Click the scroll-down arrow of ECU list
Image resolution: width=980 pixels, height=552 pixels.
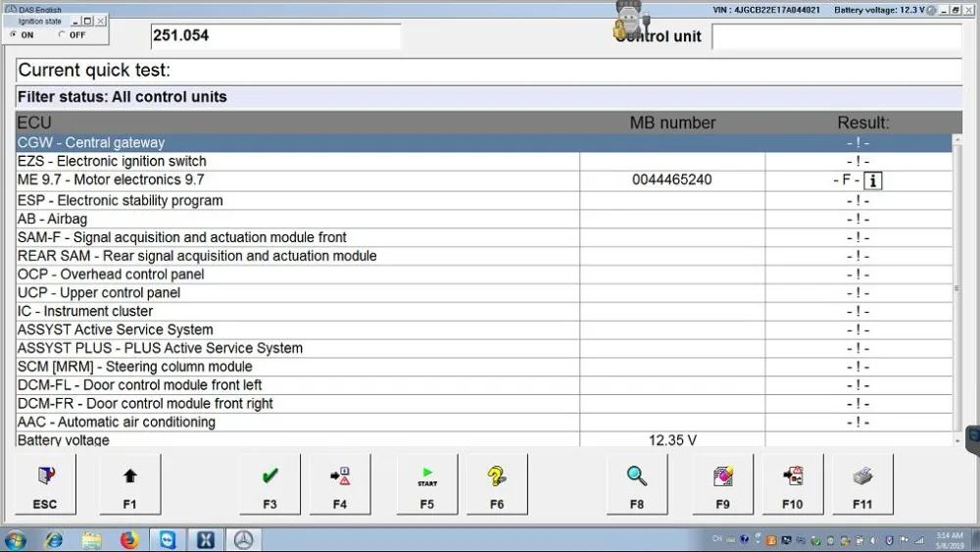coord(956,441)
